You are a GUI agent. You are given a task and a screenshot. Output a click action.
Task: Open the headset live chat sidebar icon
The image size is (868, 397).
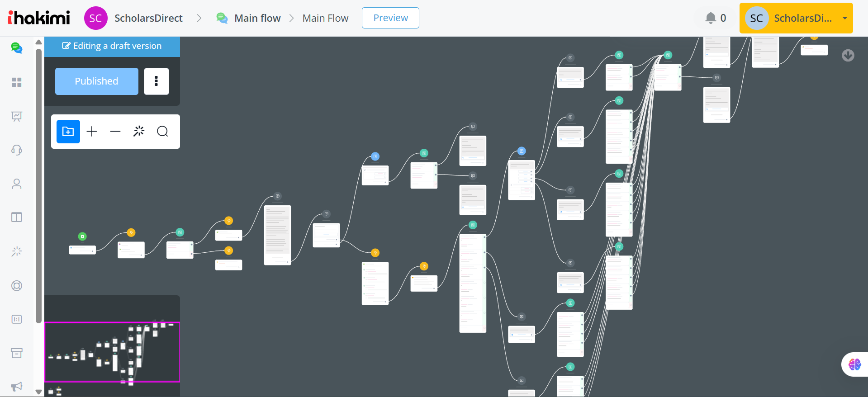tap(17, 150)
